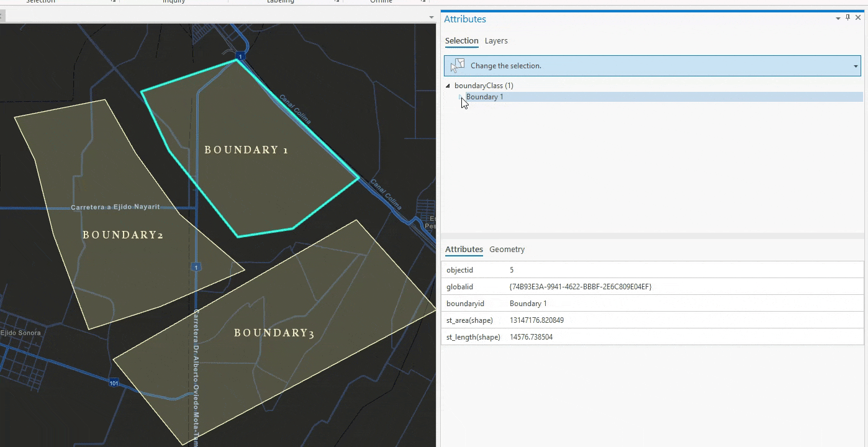Open the Change the selection dropdown arrow
The width and height of the screenshot is (868, 447).
(x=855, y=66)
